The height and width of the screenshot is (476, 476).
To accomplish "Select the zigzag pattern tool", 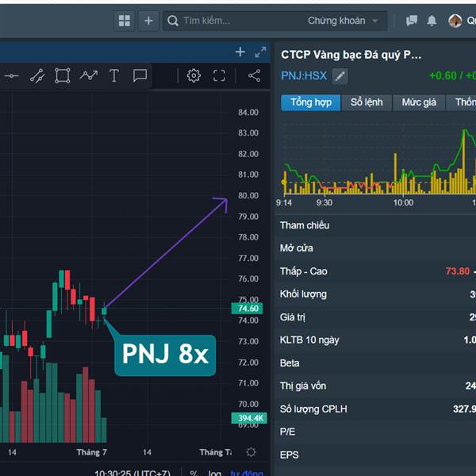I will 88,75.
